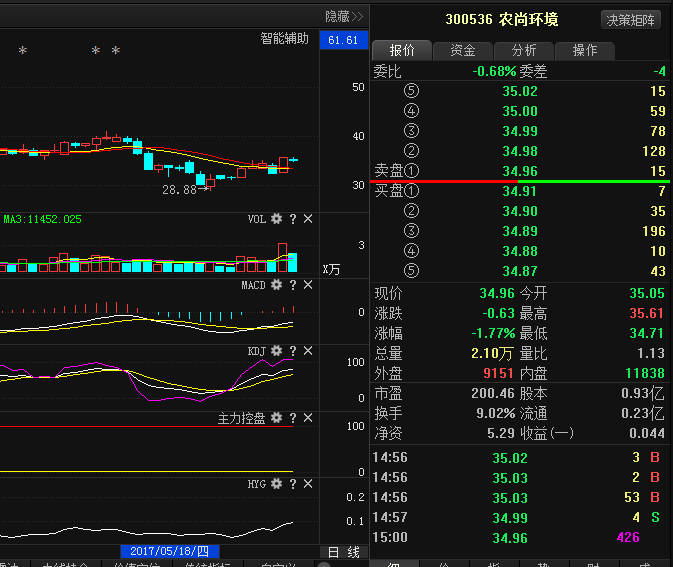
Task: Select 卖盘① price 34.96
Action: click(520, 172)
